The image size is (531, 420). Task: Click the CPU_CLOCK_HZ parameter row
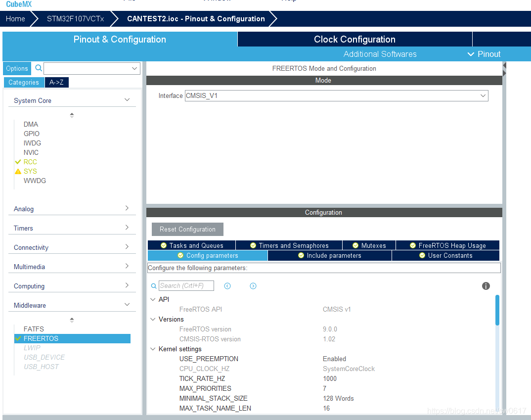pos(277,369)
